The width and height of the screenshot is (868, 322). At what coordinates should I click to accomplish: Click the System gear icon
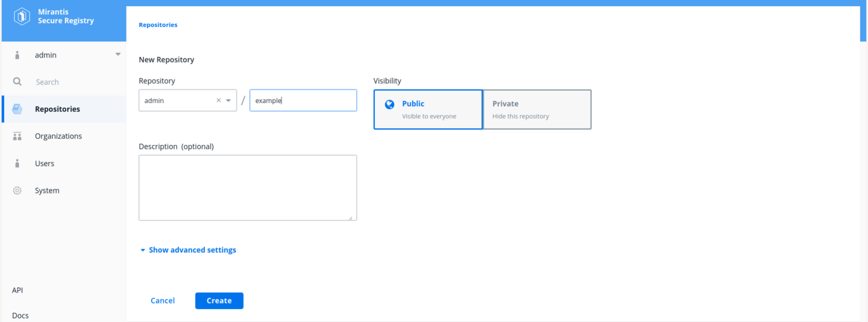pos(18,190)
